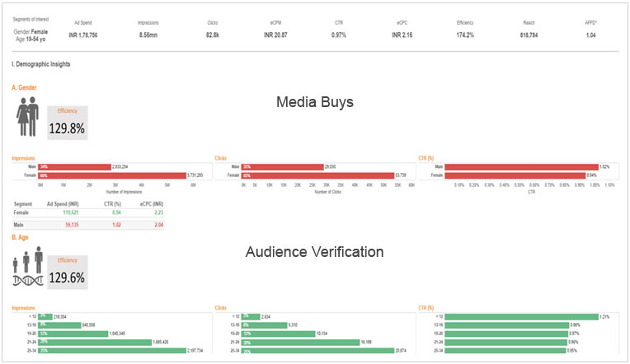Screen dimensions: 630x364
Task: Click the Female bar in gender Clicks chart
Action: click(317, 175)
